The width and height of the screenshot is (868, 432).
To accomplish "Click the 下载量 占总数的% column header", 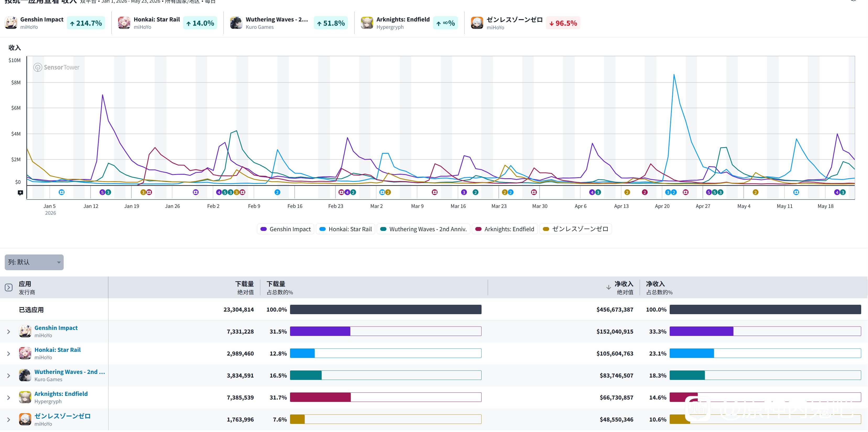I will tap(280, 288).
